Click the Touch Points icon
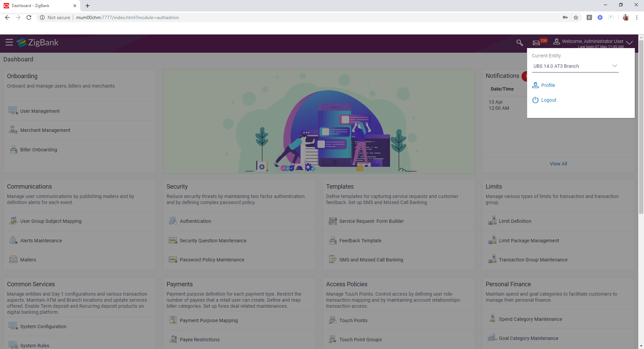 click(x=332, y=320)
